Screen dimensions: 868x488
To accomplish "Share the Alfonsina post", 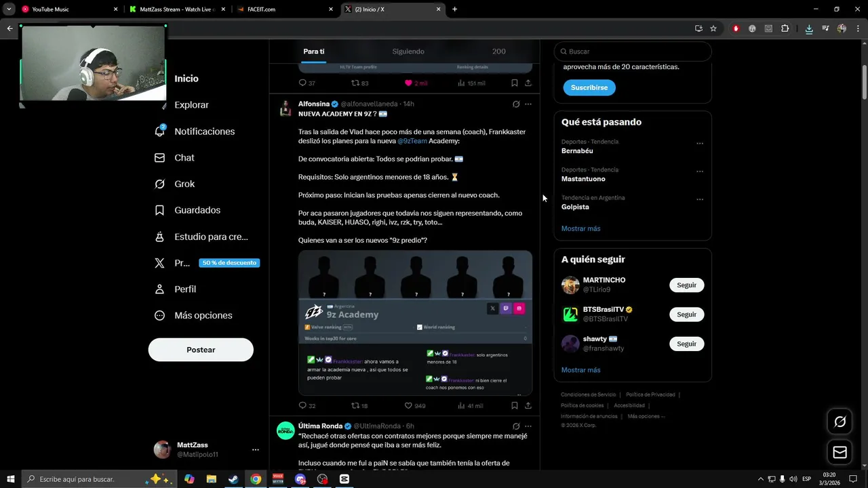I will pyautogui.click(x=528, y=405).
